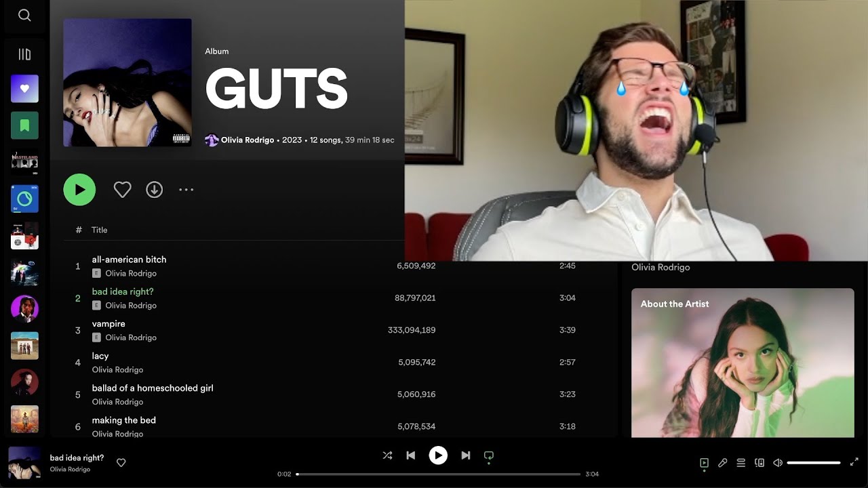Click Olivia Rodrigo name in right panel
This screenshot has width=868, height=488.
[x=660, y=267]
